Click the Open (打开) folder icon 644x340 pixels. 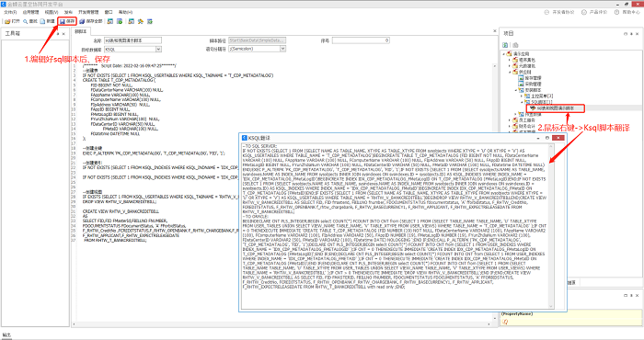(7, 21)
